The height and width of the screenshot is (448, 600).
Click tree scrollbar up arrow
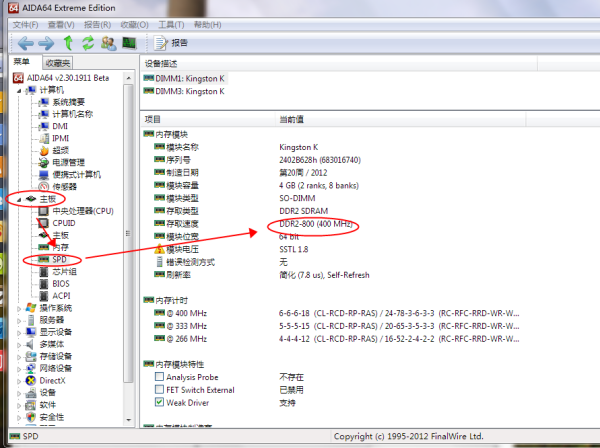click(x=129, y=78)
